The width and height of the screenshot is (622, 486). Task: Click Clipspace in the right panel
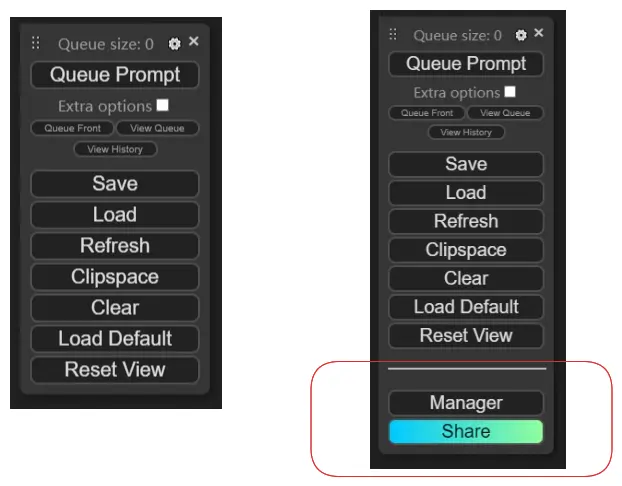pyautogui.click(x=466, y=250)
